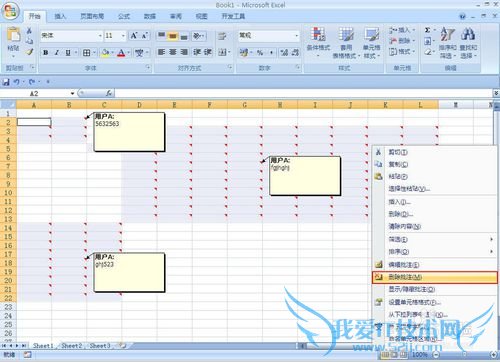Screen dimensions: 500x362
Task: Click the fx insert function button
Action: [x=109, y=93]
